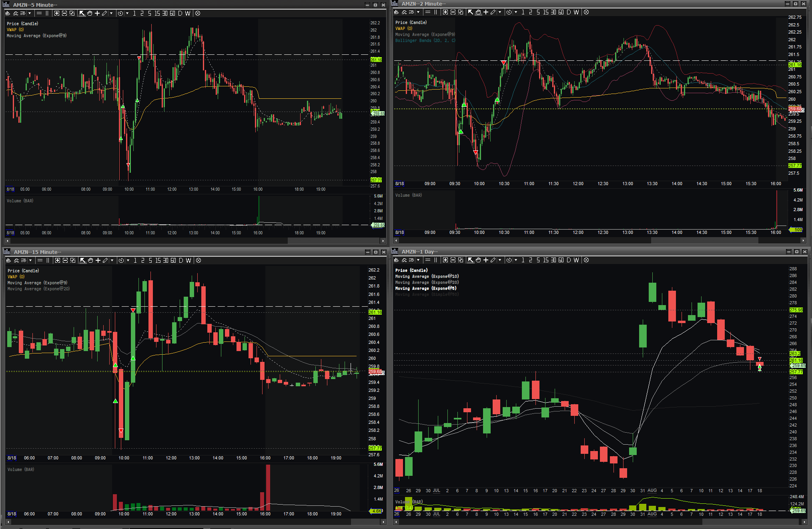Click Price (Candle) legend in 1 Day chart
812x529 pixels.
coord(411,270)
